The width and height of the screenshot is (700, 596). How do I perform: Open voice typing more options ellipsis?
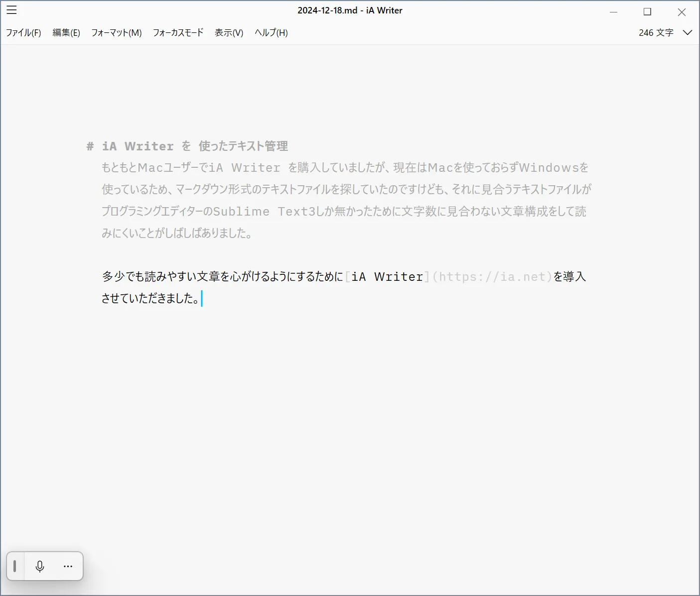click(x=68, y=566)
